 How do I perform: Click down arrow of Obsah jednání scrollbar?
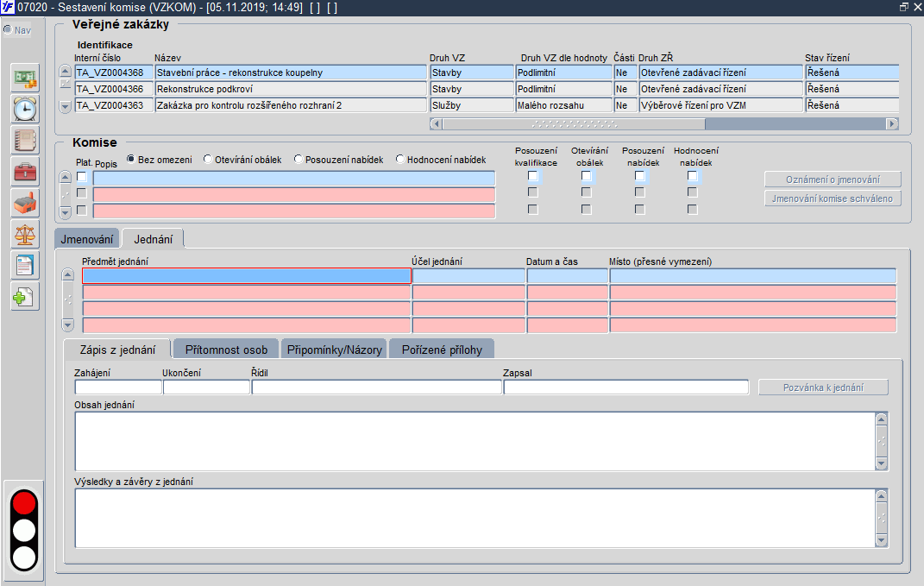[882, 463]
